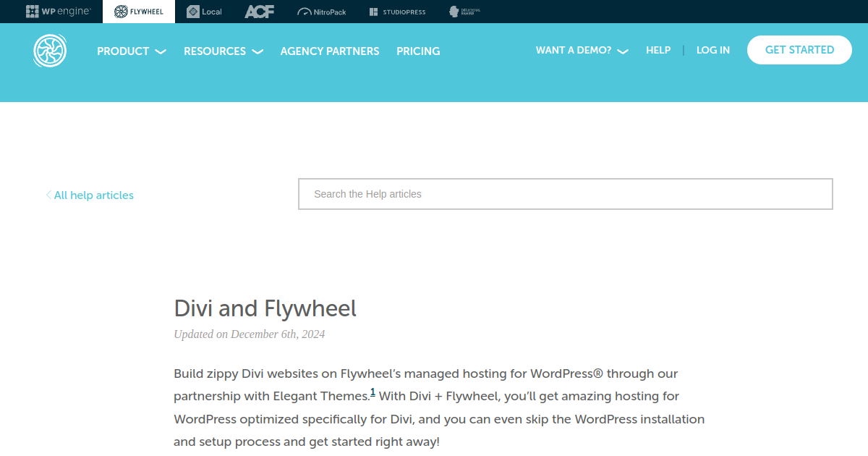The height and width of the screenshot is (456, 868).
Task: Open the Delicious Brains logo link
Action: 464,12
